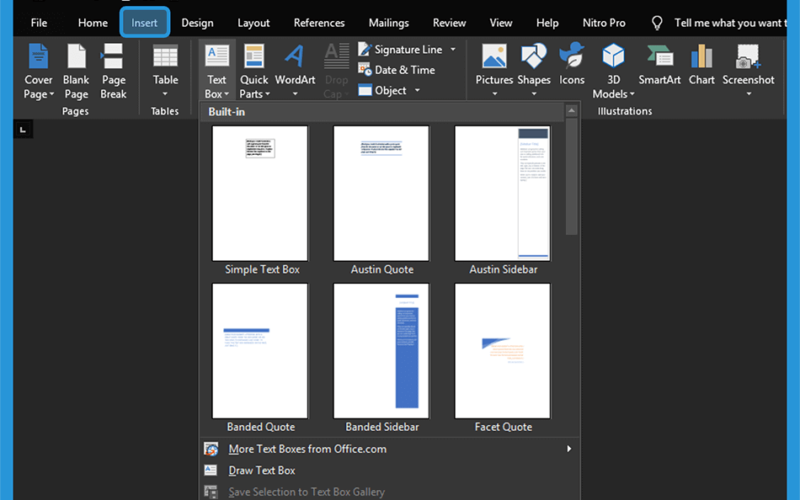Screen dimensions: 800x500
Task: Expand the WordArt dropdown arrow
Action: (294, 94)
